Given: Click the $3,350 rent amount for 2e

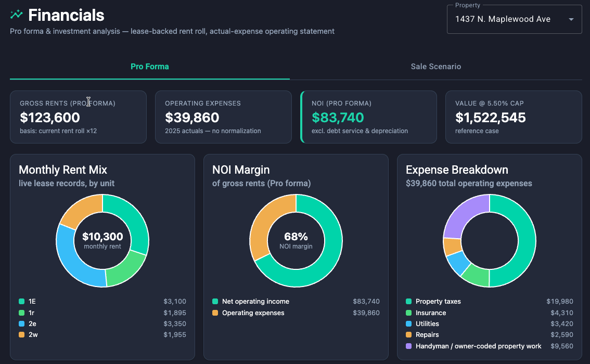Looking at the screenshot, I should click(175, 323).
